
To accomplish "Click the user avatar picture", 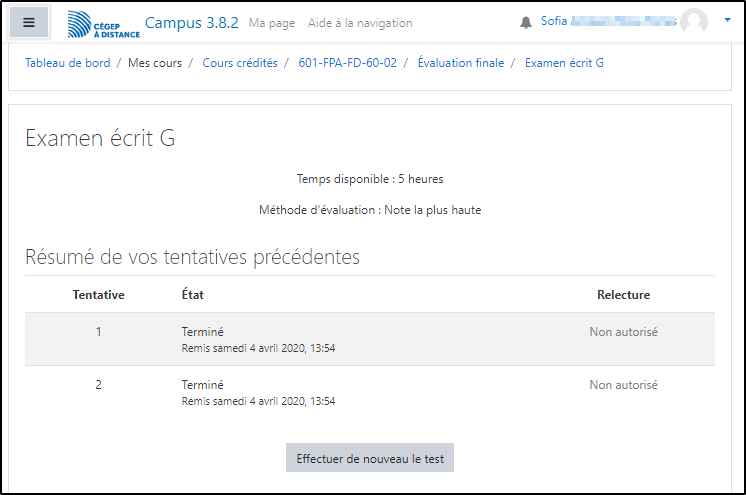I will point(693,22).
